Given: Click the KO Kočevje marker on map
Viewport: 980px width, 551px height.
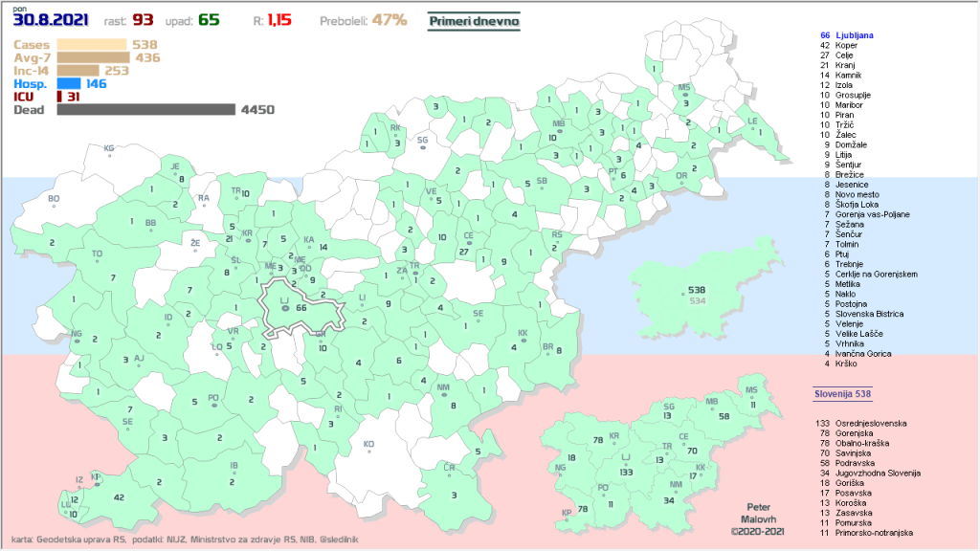Looking at the screenshot, I should point(368,450).
